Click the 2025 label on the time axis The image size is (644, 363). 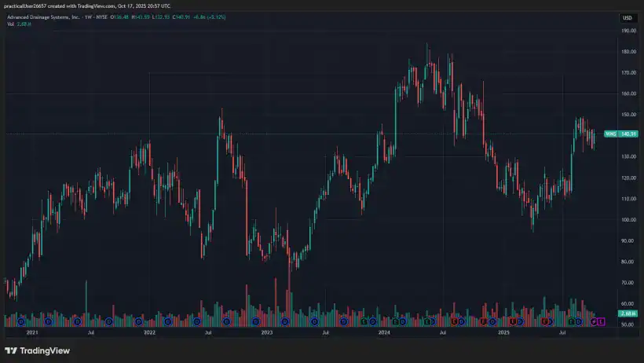(503, 333)
